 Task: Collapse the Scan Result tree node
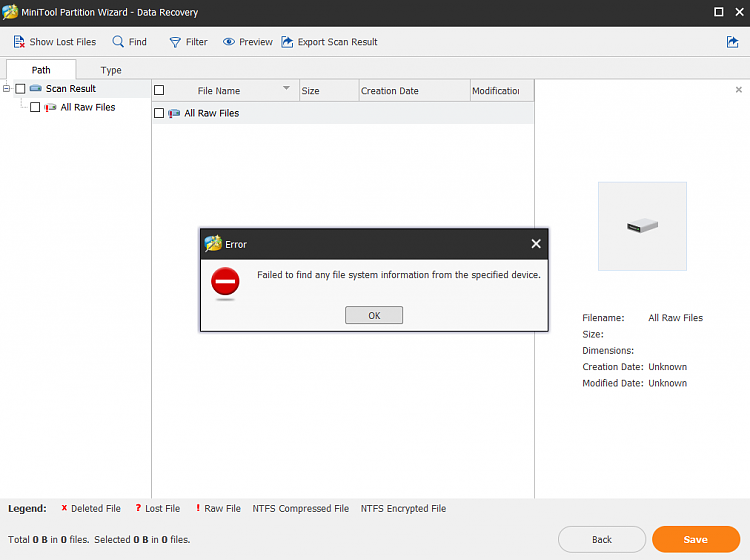[7, 88]
